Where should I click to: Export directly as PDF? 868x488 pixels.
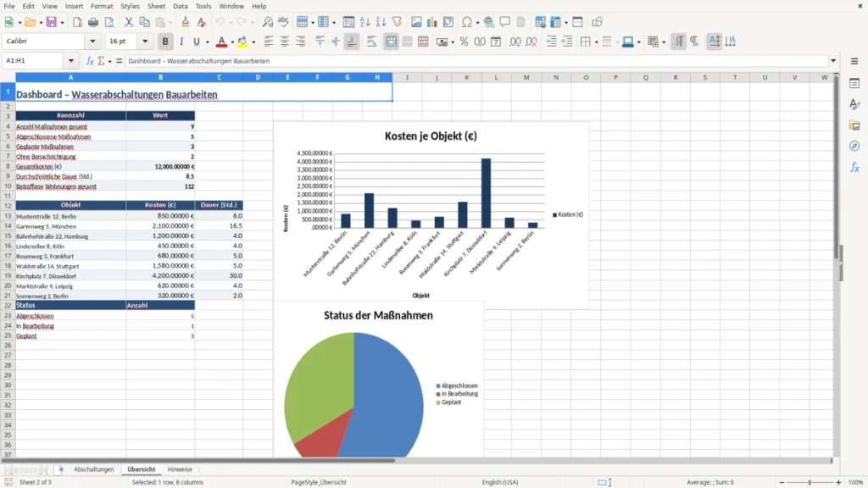77,22
